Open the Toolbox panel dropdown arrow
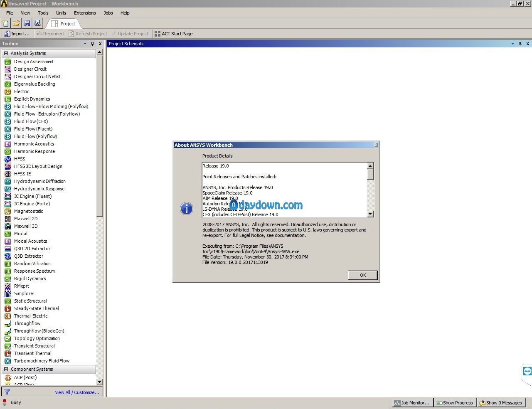The height and width of the screenshot is (409, 532). tap(85, 44)
